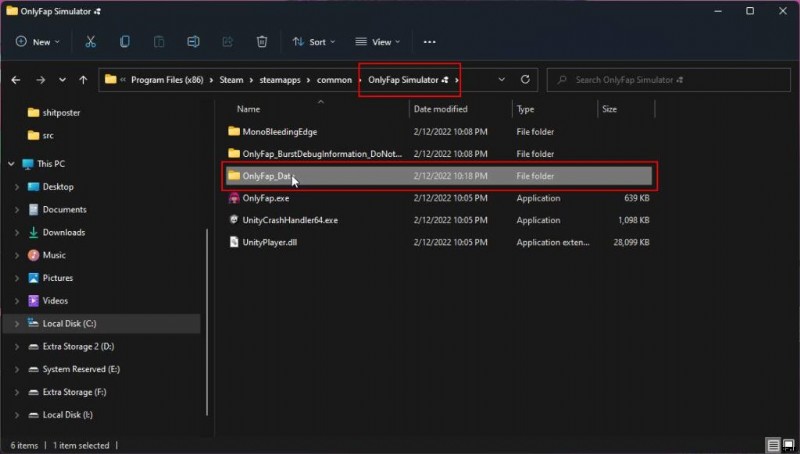The height and width of the screenshot is (454, 800).
Task: Sort by Date modified column header
Action: pyautogui.click(x=440, y=109)
